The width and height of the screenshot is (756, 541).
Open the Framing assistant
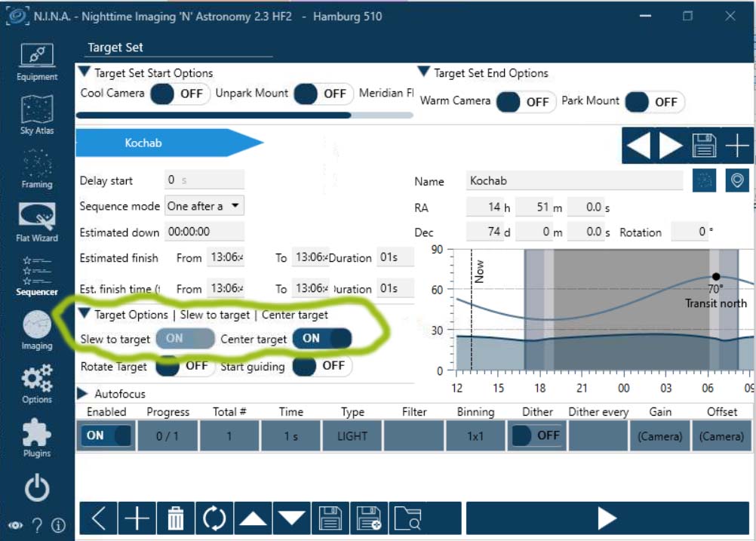coord(36,168)
